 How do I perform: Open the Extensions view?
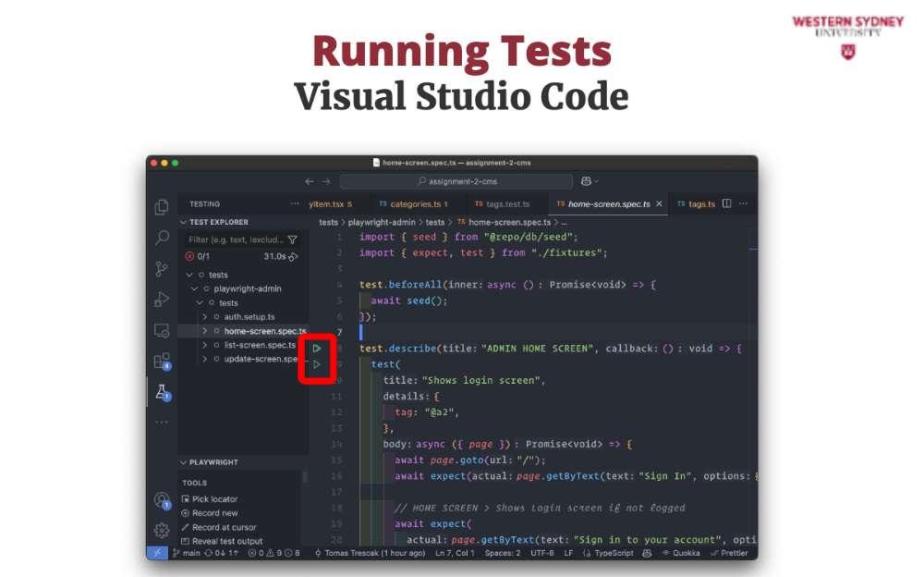(162, 361)
